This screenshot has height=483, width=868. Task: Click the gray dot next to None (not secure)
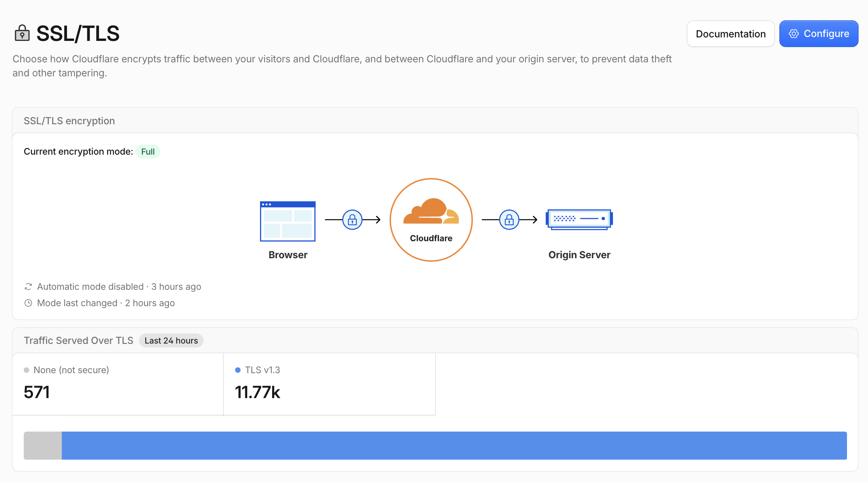[26, 370]
